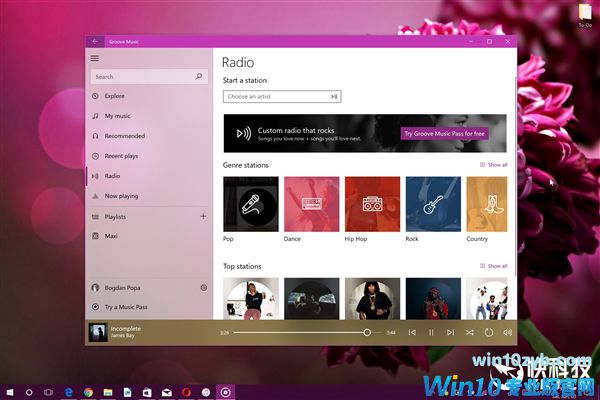This screenshot has width=600, height=400.
Task: Create new playlist with plus icon
Action: (203, 217)
